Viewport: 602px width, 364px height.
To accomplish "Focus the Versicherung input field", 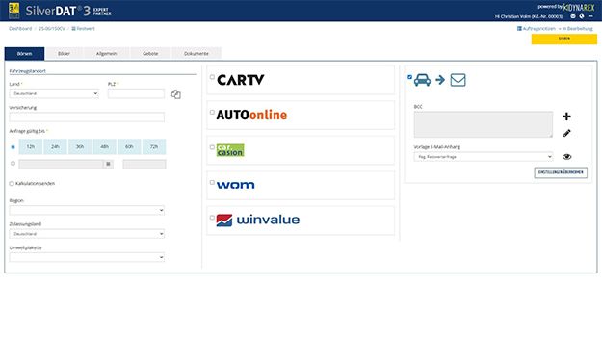I will pyautogui.click(x=87, y=117).
